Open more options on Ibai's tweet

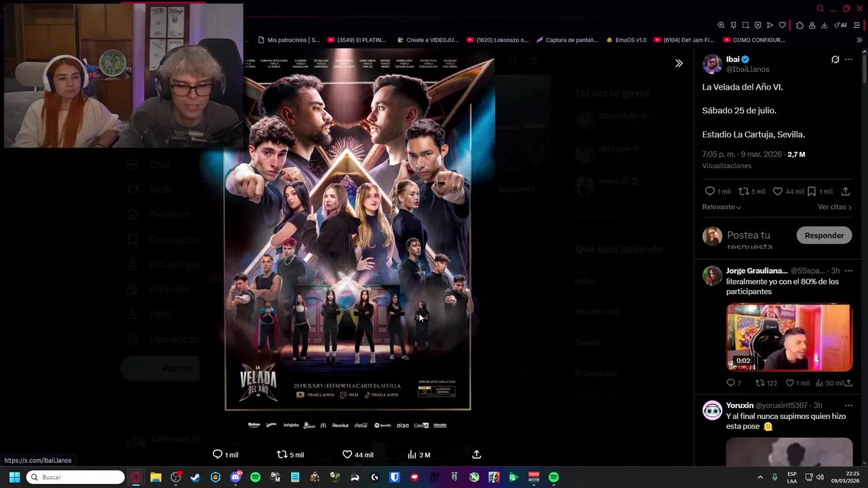pyautogui.click(x=848, y=60)
